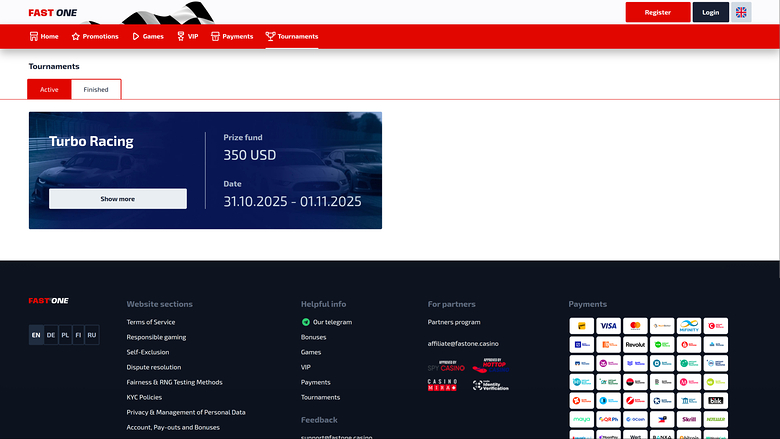
Task: Click the Turbo Racing title text
Action: (x=91, y=142)
